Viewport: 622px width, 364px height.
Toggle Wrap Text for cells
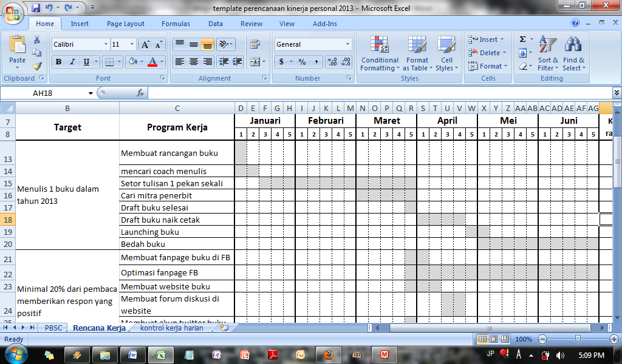pyautogui.click(x=255, y=44)
